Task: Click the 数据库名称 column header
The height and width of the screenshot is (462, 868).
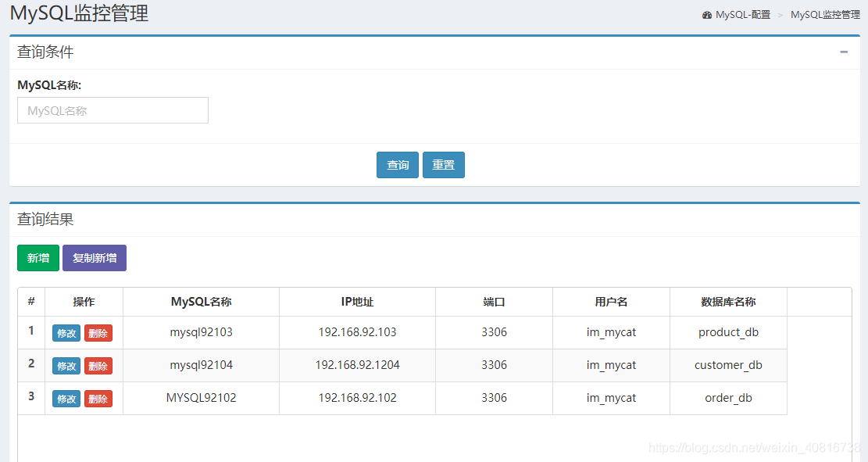Action: point(728,302)
